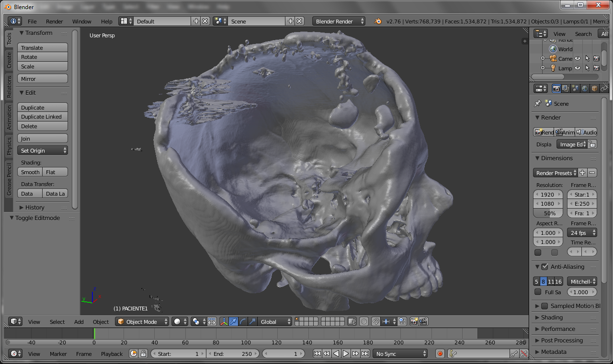
Task: Click the Mirror button
Action: pos(43,79)
